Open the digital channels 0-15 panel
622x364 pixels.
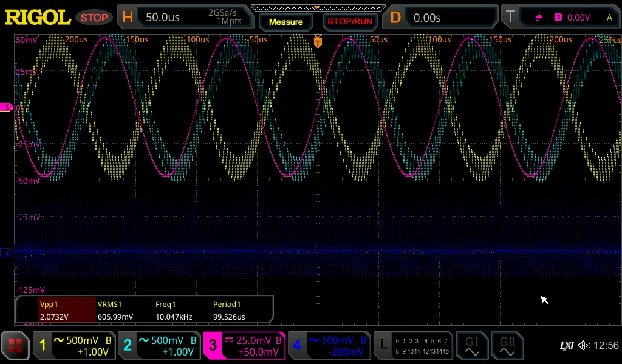coord(422,346)
